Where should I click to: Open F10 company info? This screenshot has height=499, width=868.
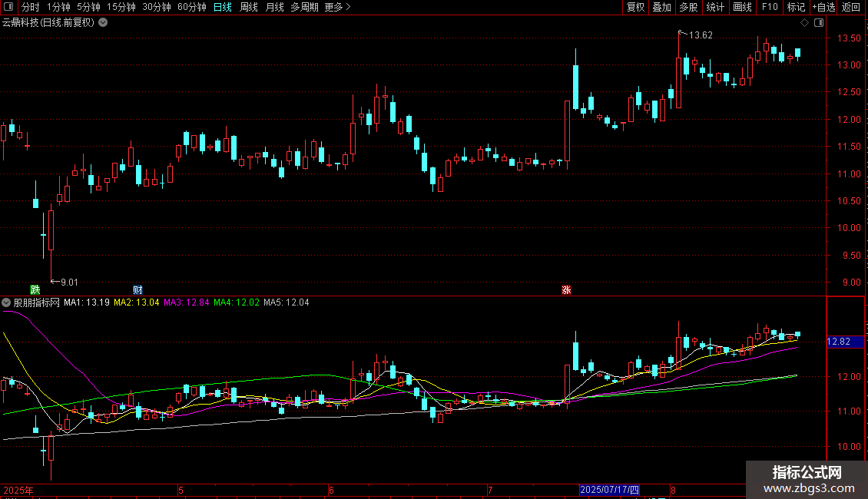770,7
